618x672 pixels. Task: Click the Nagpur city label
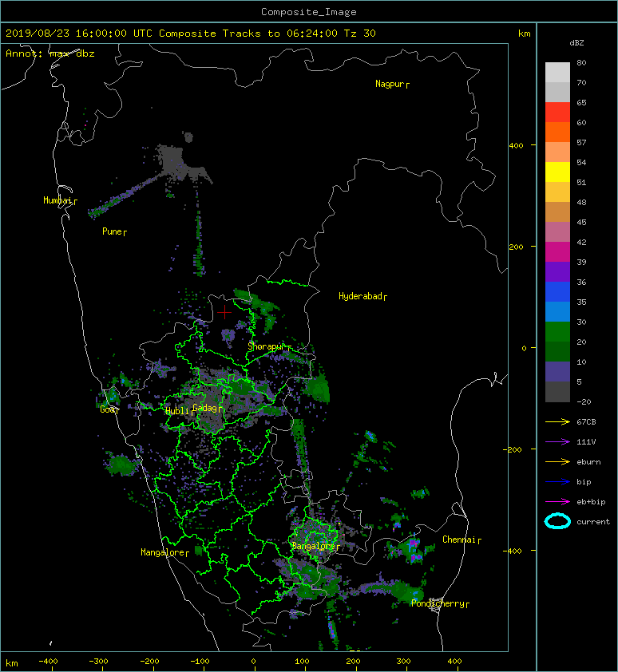(x=390, y=84)
